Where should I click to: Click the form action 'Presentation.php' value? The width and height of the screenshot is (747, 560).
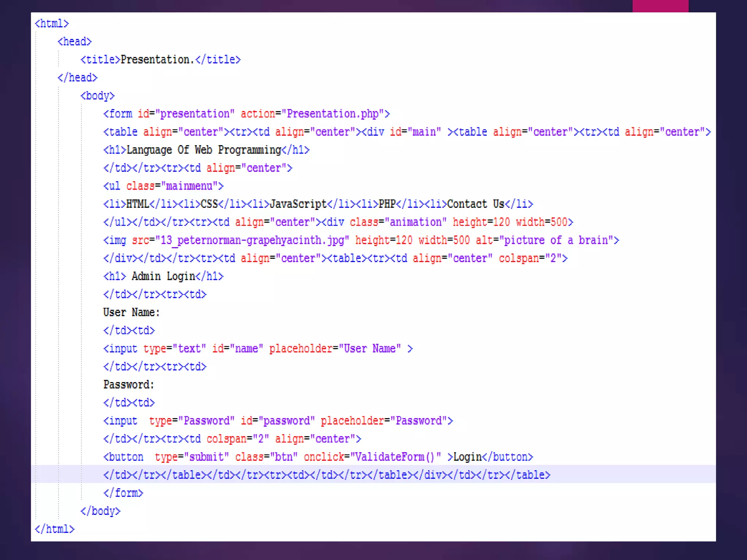tap(333, 114)
